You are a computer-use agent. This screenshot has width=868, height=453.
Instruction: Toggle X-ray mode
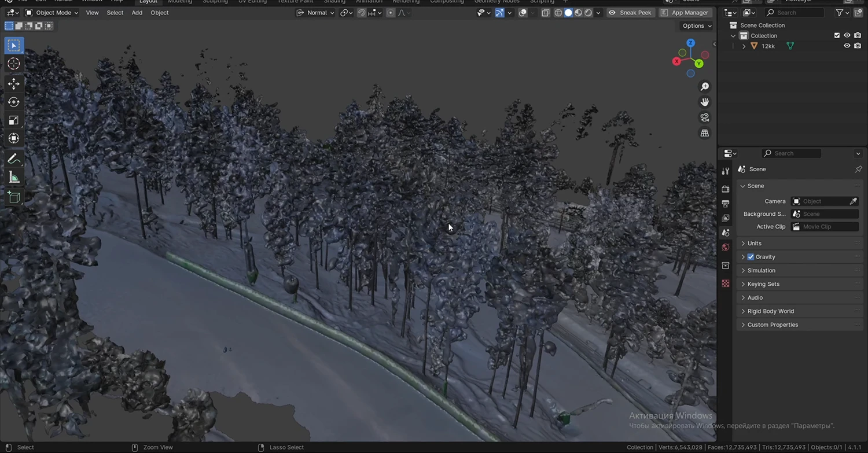pyautogui.click(x=546, y=13)
